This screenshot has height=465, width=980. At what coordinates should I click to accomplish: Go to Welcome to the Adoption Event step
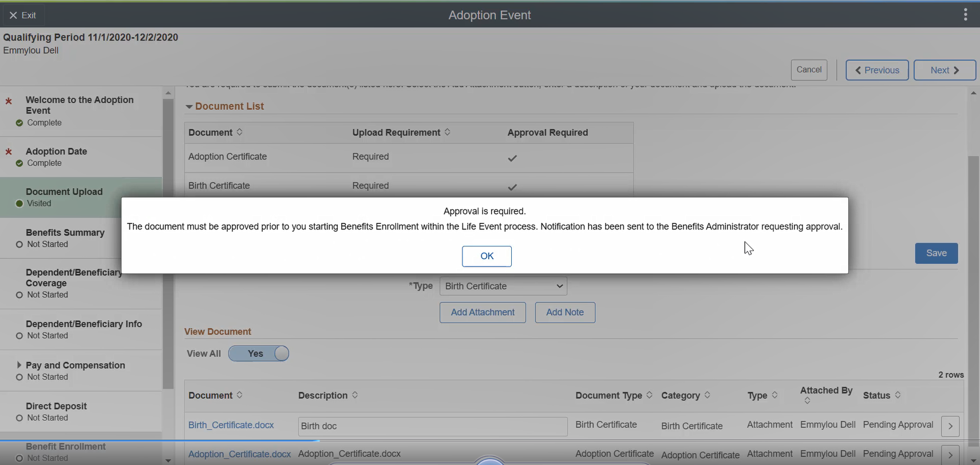tap(81, 111)
